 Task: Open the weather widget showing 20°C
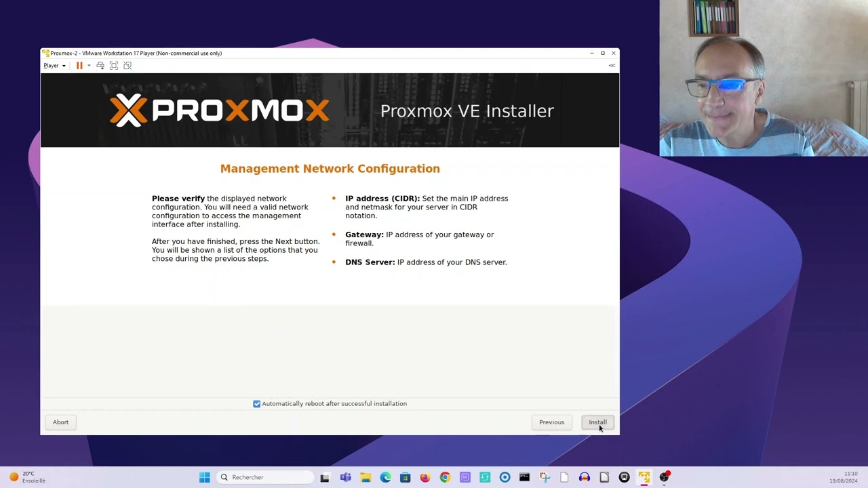[27, 477]
